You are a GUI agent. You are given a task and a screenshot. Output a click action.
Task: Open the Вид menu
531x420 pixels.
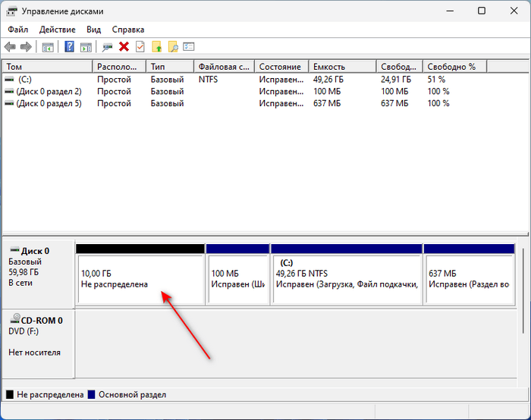tap(93, 30)
